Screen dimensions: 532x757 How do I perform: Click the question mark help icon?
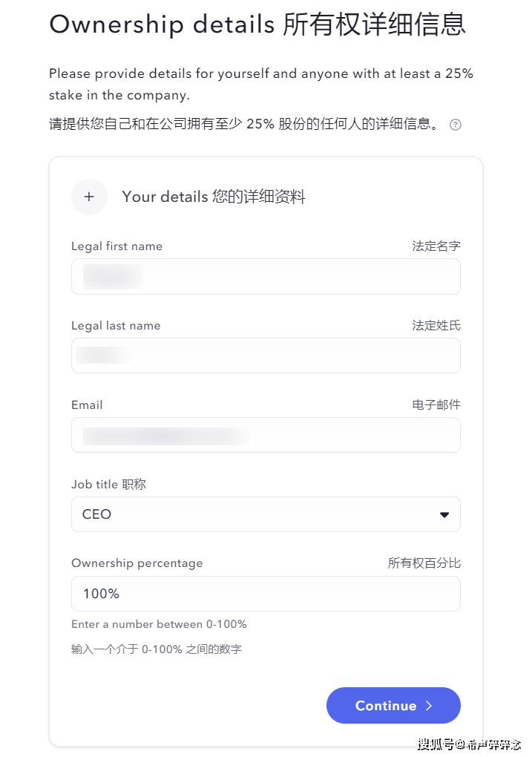(x=456, y=125)
